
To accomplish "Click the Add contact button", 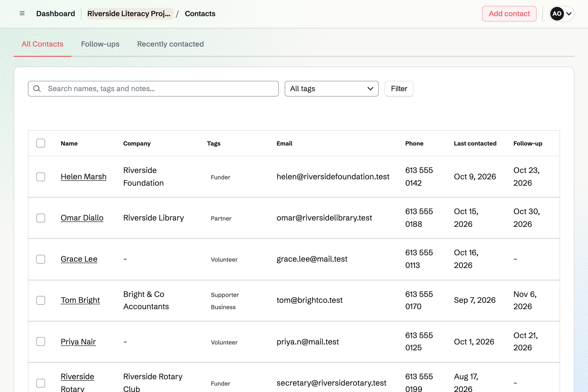I will click(x=509, y=13).
